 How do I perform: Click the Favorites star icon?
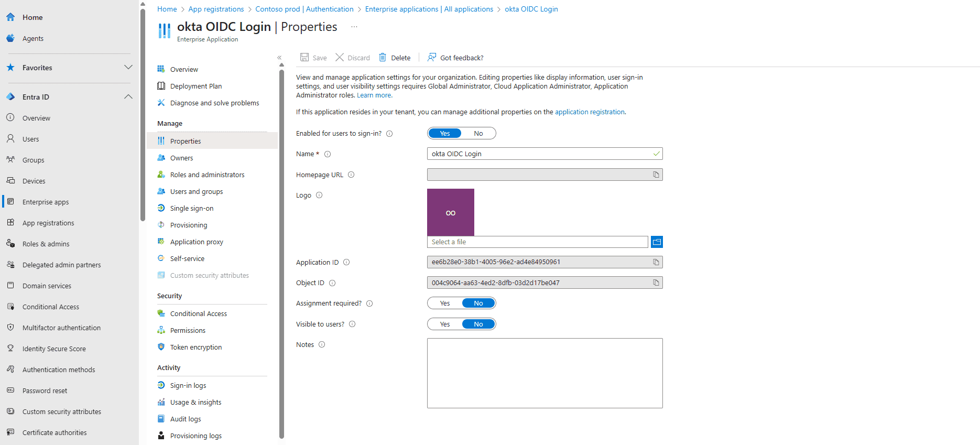point(10,68)
